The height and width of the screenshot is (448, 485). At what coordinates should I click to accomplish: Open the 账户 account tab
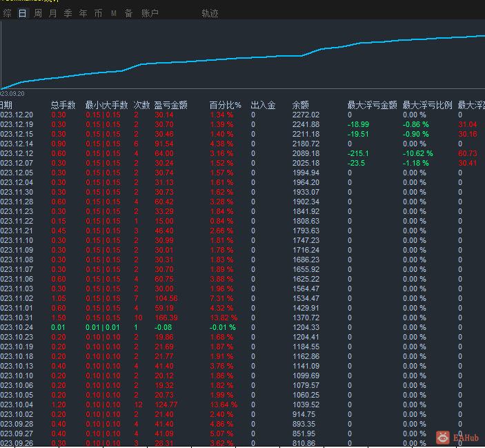150,13
